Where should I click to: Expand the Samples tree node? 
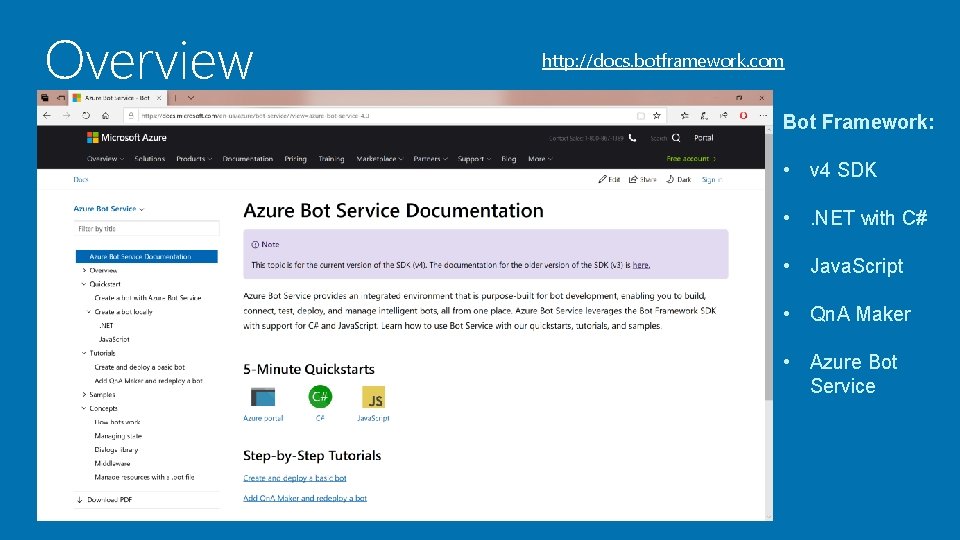pos(84,395)
